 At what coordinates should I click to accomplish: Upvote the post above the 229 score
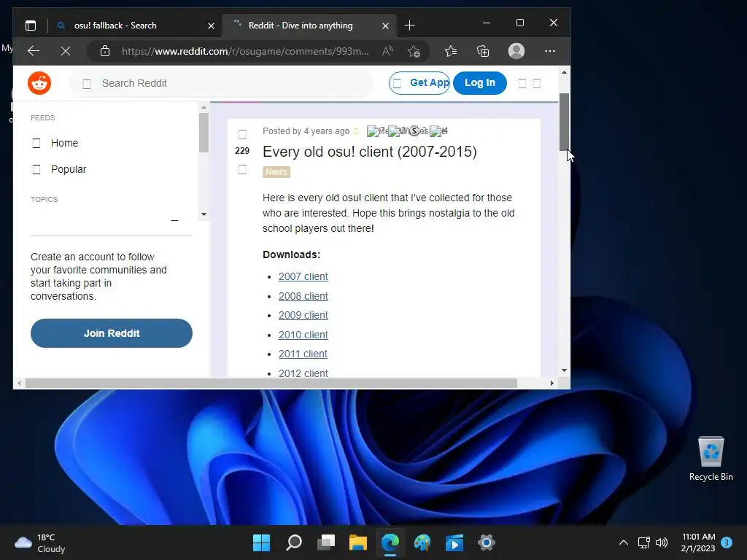click(242, 134)
